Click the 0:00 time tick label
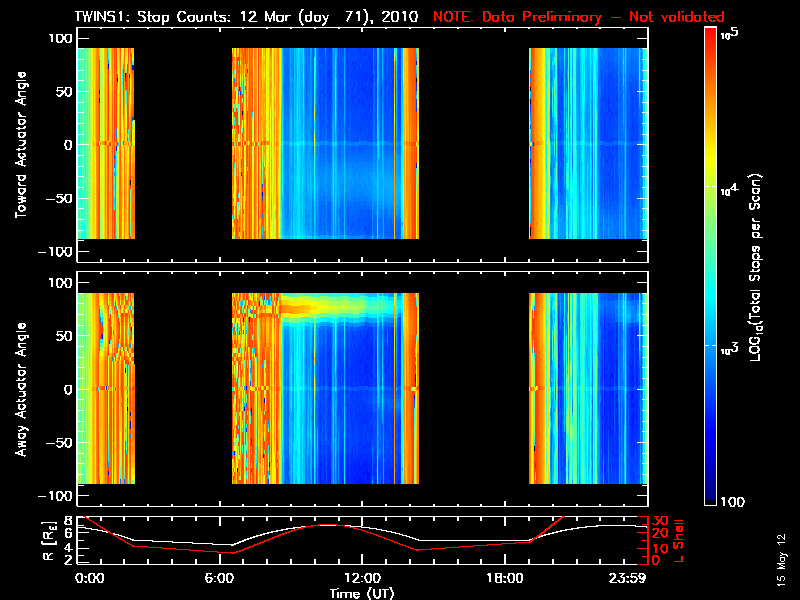 pyautogui.click(x=89, y=579)
